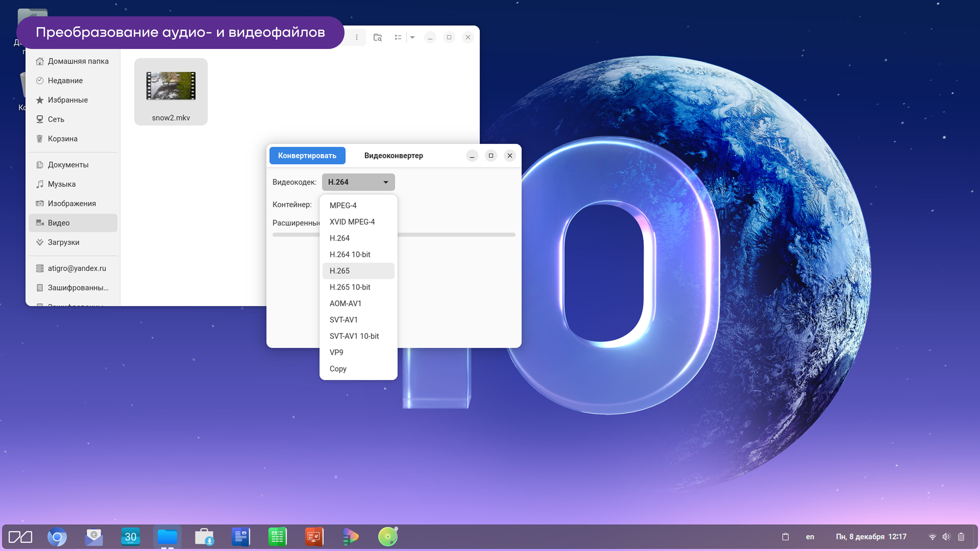Open the view mode dropdown arrow
Screen dimensions: 980x551
tap(412, 37)
